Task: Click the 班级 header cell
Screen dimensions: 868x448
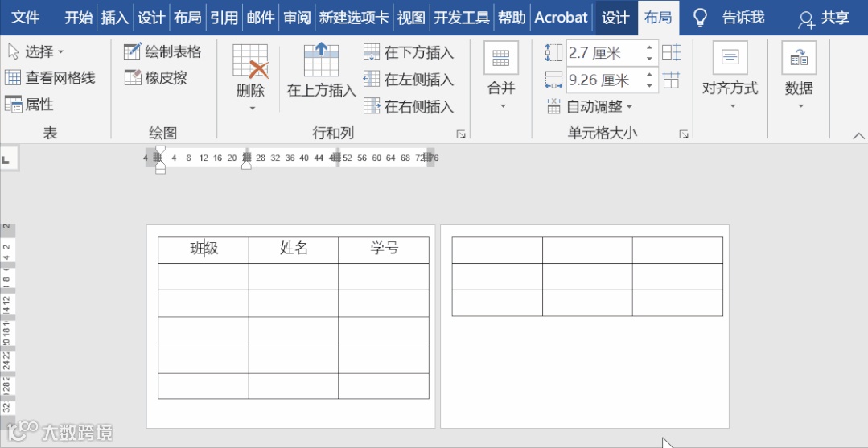Action: pos(204,250)
